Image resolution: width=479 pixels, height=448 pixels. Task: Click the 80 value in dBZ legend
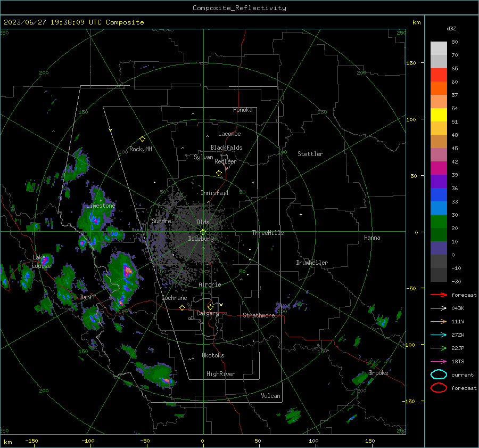coord(455,42)
